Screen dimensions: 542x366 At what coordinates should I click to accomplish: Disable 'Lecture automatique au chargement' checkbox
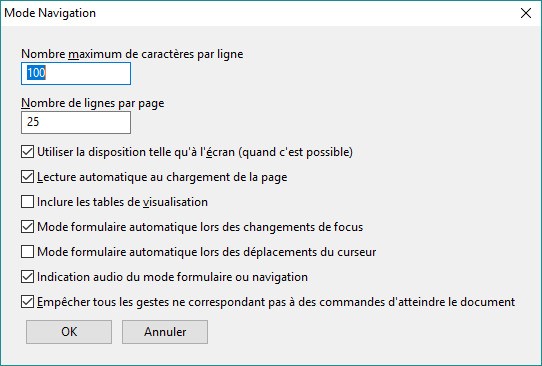coord(27,177)
